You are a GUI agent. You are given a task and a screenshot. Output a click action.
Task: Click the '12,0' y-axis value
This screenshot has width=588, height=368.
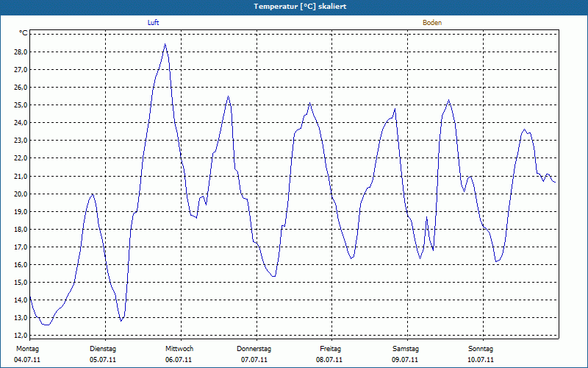click(x=21, y=336)
